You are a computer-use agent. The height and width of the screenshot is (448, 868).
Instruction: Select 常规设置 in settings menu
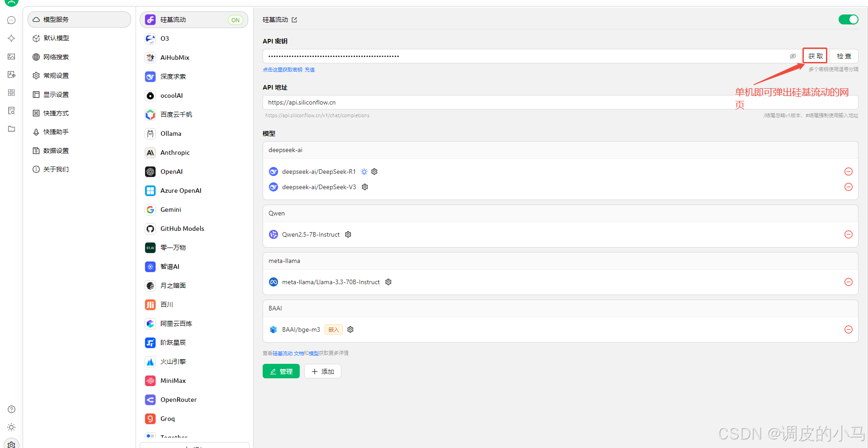(79, 76)
